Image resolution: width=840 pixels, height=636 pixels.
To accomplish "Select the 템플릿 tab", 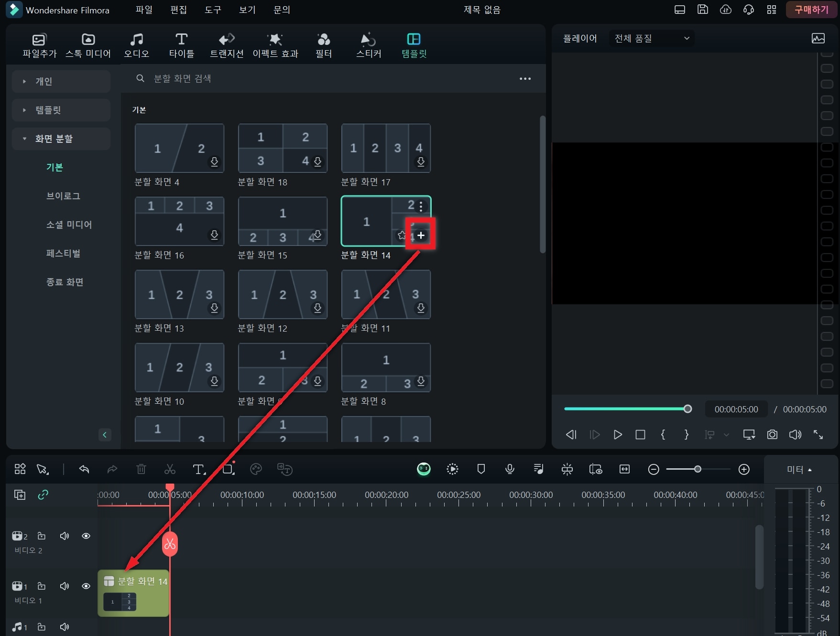I will 414,45.
